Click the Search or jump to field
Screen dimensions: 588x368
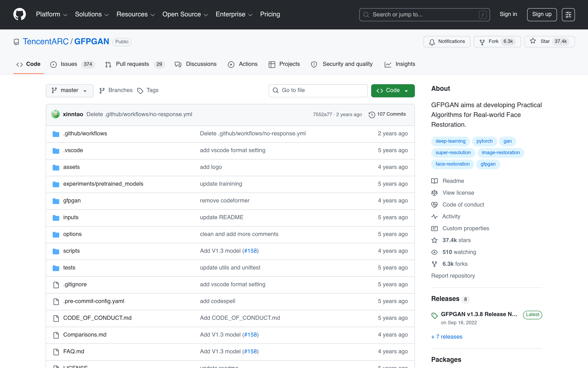pos(424,15)
